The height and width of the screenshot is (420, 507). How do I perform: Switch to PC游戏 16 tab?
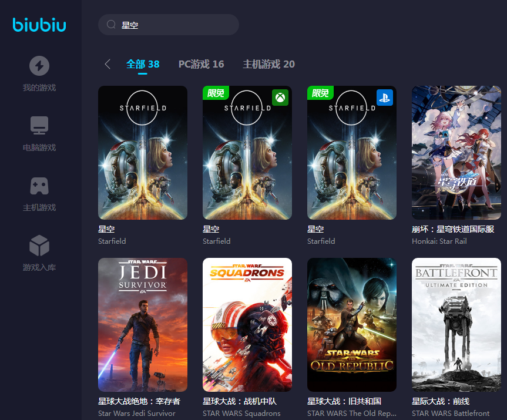click(x=201, y=65)
